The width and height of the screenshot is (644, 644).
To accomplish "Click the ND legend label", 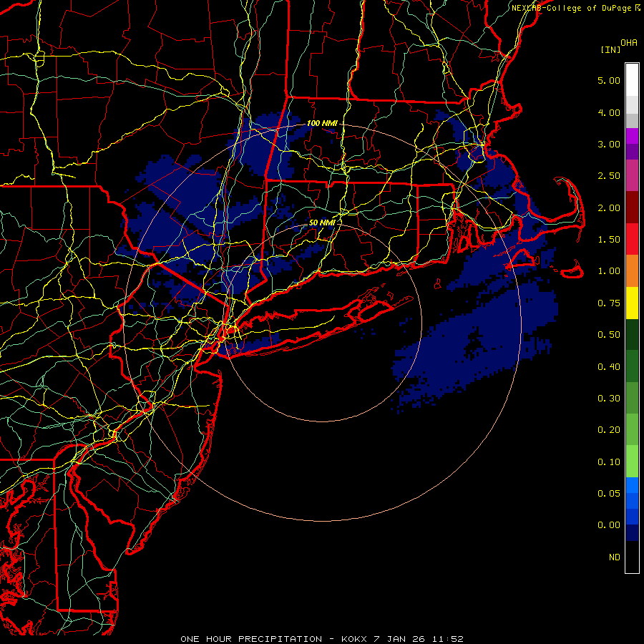I will (615, 557).
